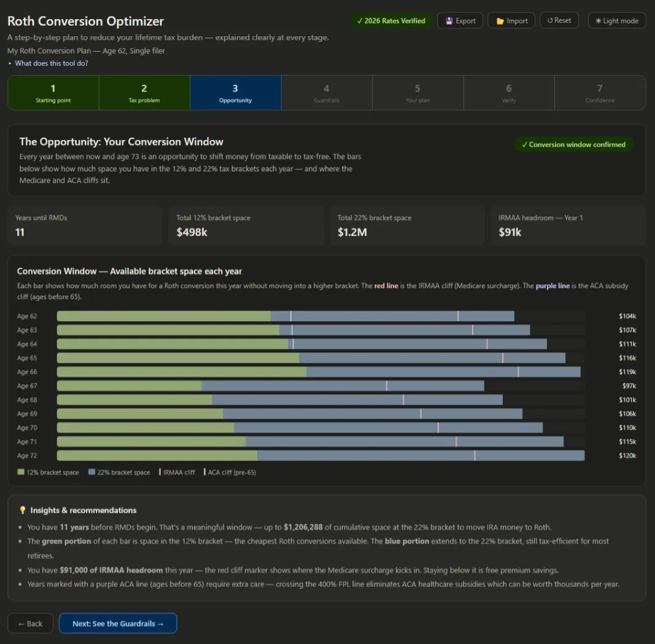
Task: Click the $120k value for Age 72
Action: [627, 456]
